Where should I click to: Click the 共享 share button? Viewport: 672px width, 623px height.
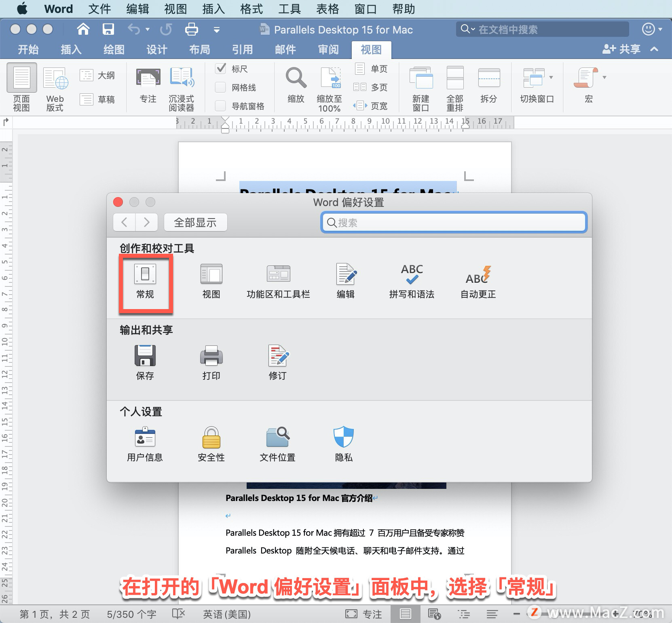[x=621, y=49]
